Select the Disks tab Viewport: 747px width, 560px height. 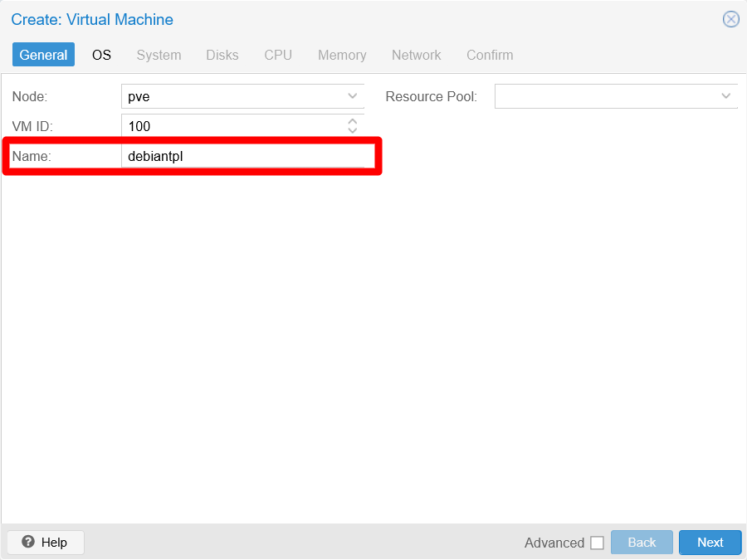tap(222, 55)
